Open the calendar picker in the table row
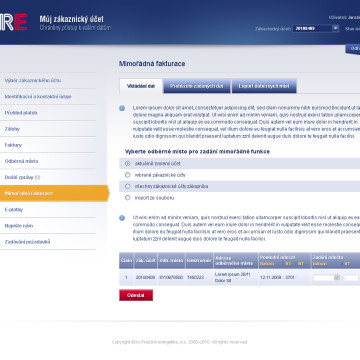The height and width of the screenshot is (360, 360). point(337,277)
